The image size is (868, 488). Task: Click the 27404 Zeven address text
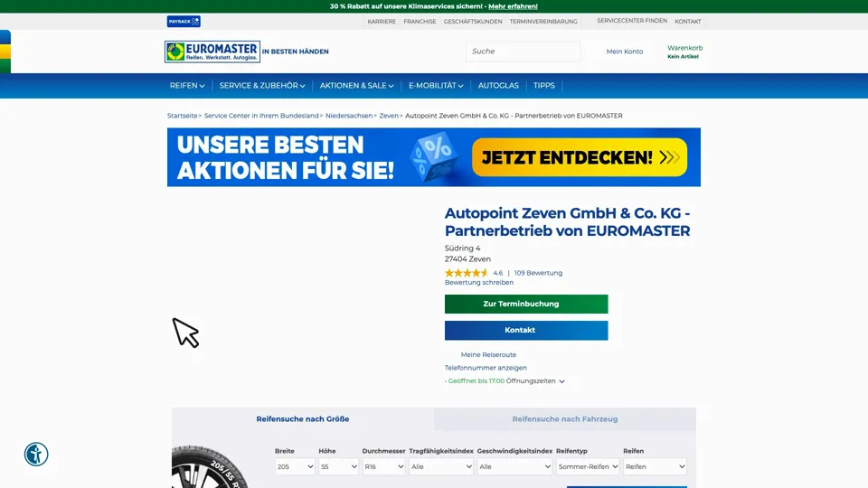[x=467, y=259]
